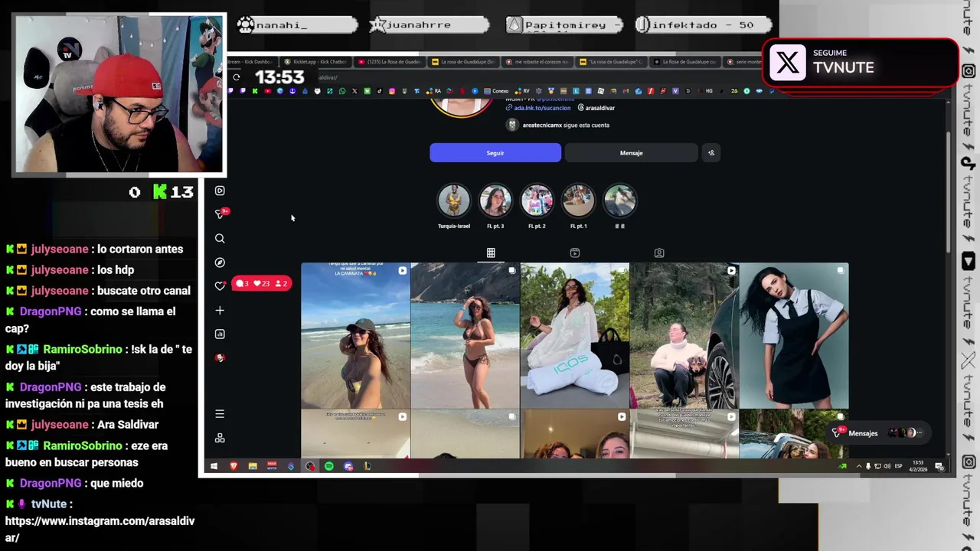Click the volume icon in the system tray
The height and width of the screenshot is (551, 980).
pos(887,466)
